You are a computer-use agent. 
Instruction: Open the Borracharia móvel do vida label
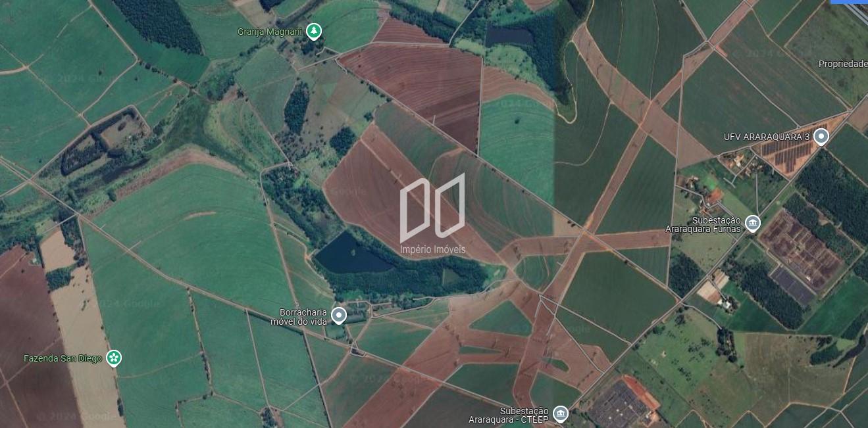click(x=299, y=316)
